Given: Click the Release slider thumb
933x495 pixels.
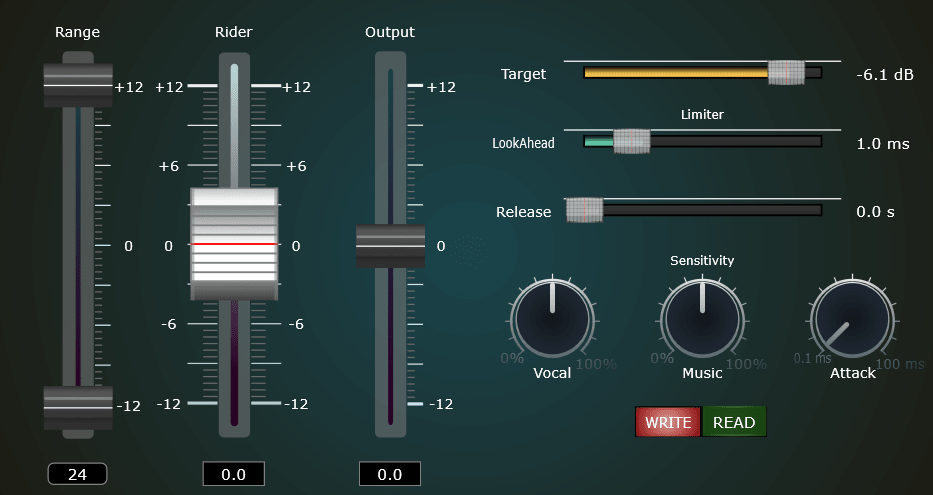Looking at the screenshot, I should pos(584,211).
